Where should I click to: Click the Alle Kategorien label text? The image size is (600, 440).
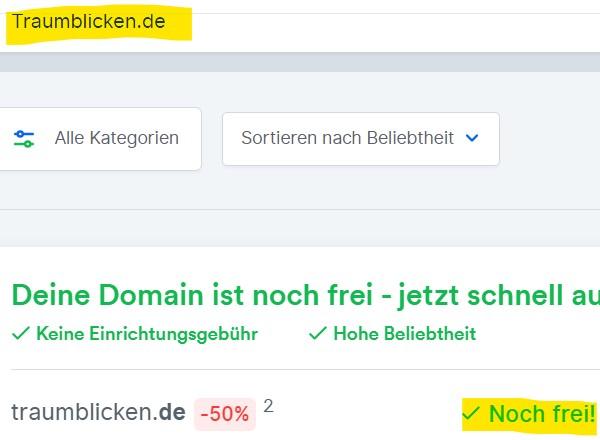coord(117,138)
